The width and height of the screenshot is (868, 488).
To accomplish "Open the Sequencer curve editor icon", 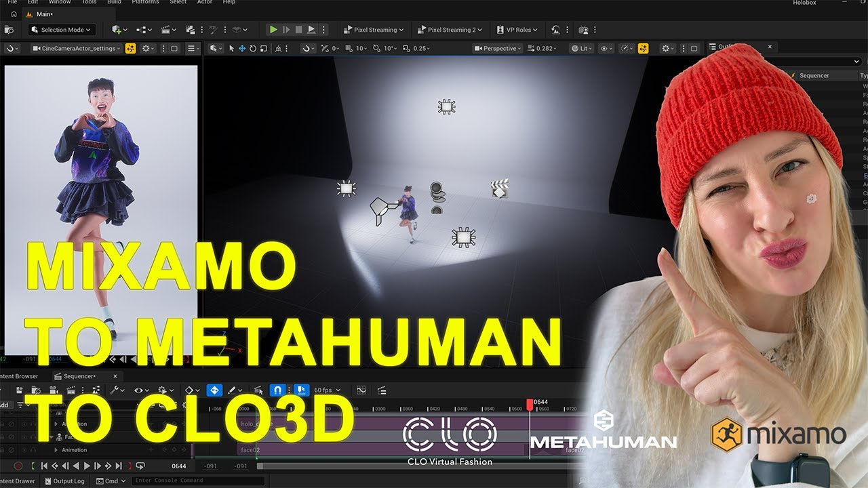I will [x=361, y=390].
